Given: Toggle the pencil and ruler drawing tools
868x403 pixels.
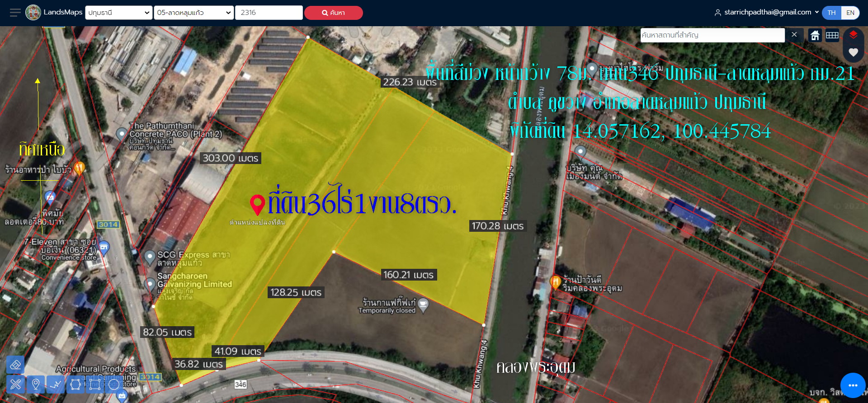Looking at the screenshot, I should point(15,384).
